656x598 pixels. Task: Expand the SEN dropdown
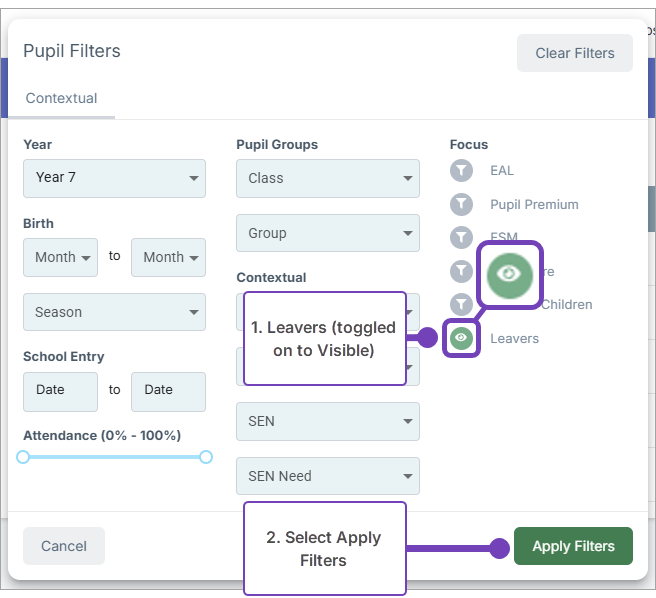coord(327,421)
